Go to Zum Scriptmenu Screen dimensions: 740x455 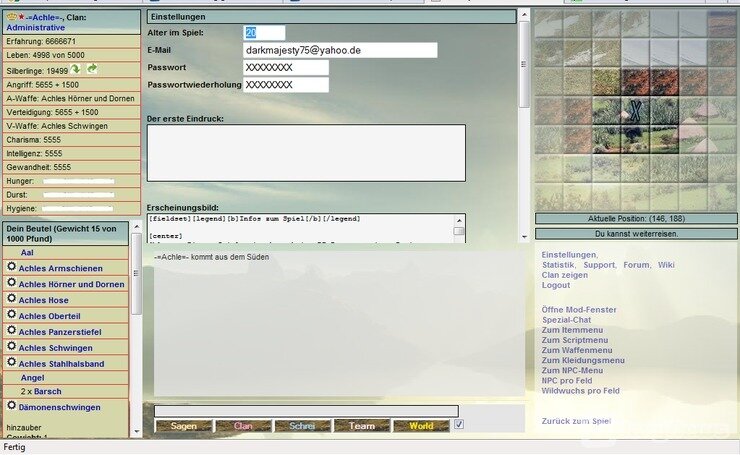pos(575,340)
